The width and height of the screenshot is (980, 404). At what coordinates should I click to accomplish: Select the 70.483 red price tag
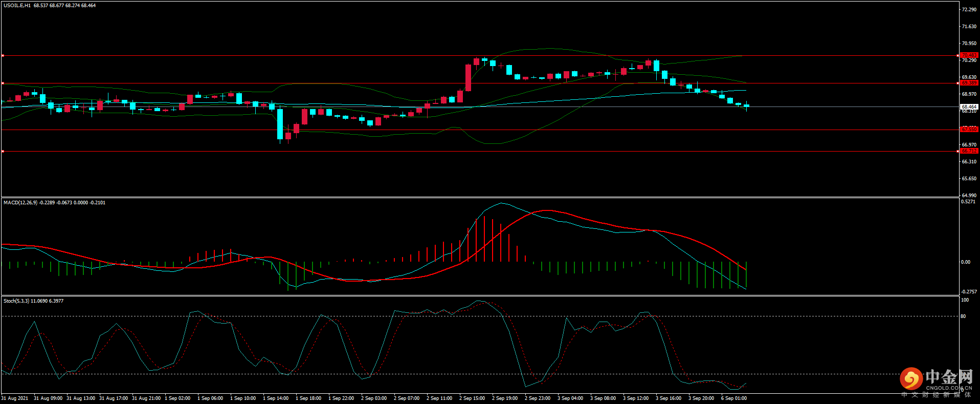coord(969,55)
